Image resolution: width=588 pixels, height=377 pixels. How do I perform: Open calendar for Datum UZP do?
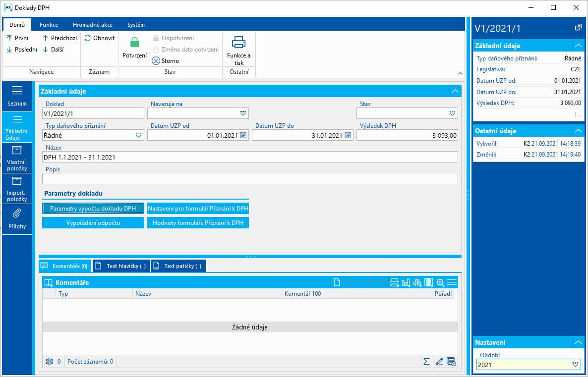click(x=348, y=135)
